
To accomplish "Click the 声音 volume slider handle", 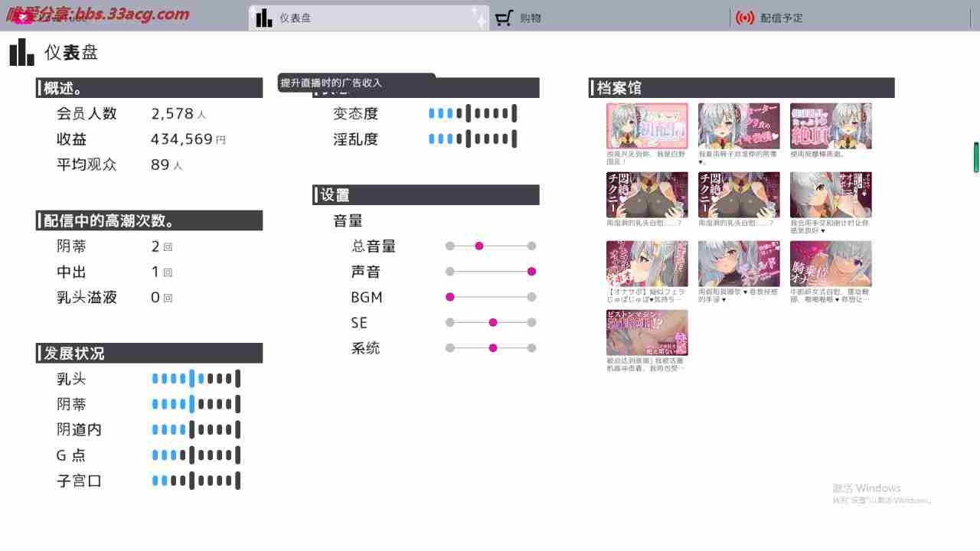I will [531, 272].
